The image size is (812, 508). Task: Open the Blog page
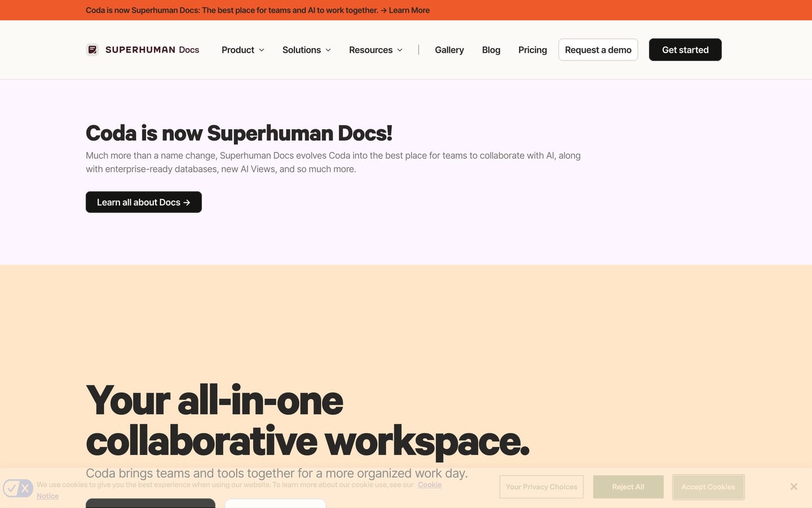pos(491,50)
